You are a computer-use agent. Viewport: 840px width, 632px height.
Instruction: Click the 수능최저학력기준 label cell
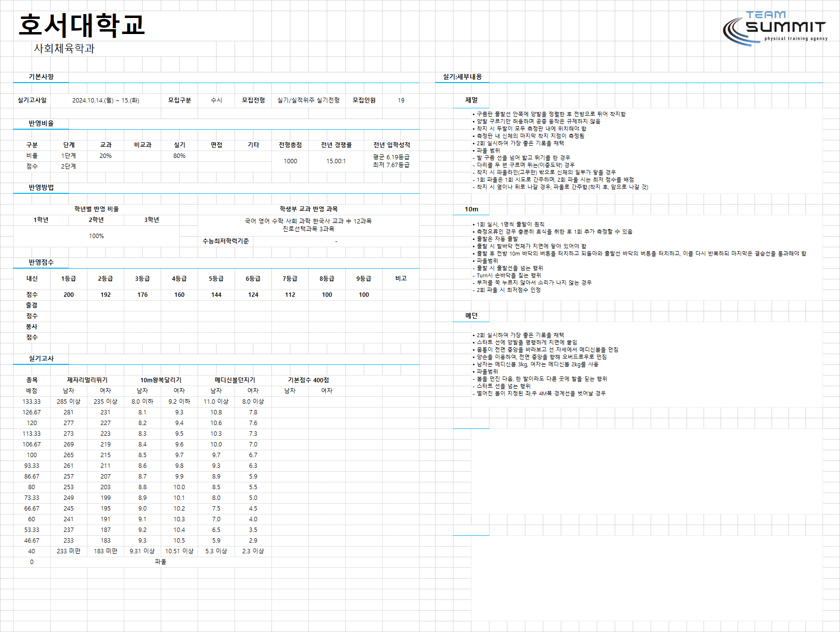click(x=226, y=241)
